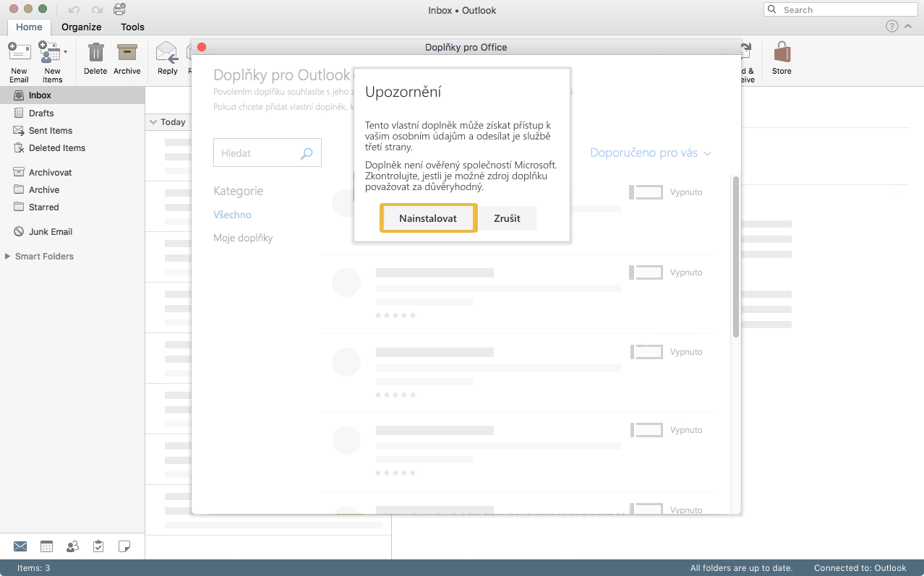This screenshot has width=924, height=576.
Task: Click the add-ins list vertical scrollbar
Action: click(x=736, y=257)
